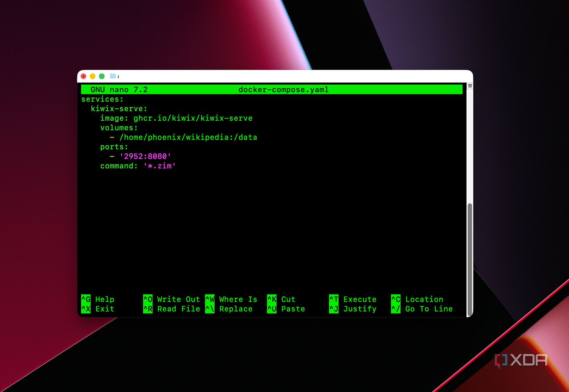Viewport: 569px width, 392px height.
Task: Click the ^/ Go To Line shortcut
Action: [x=422, y=309]
